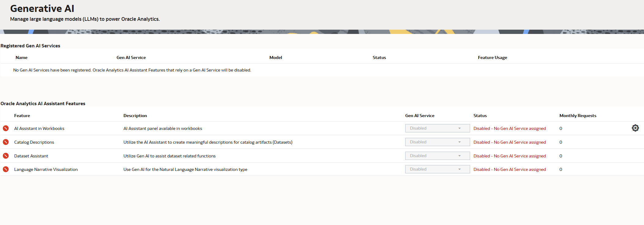This screenshot has height=225, width=644.
Task: Click the 'Utilize Gen AI to assist dataset related functions' description
Action: pos(169,156)
